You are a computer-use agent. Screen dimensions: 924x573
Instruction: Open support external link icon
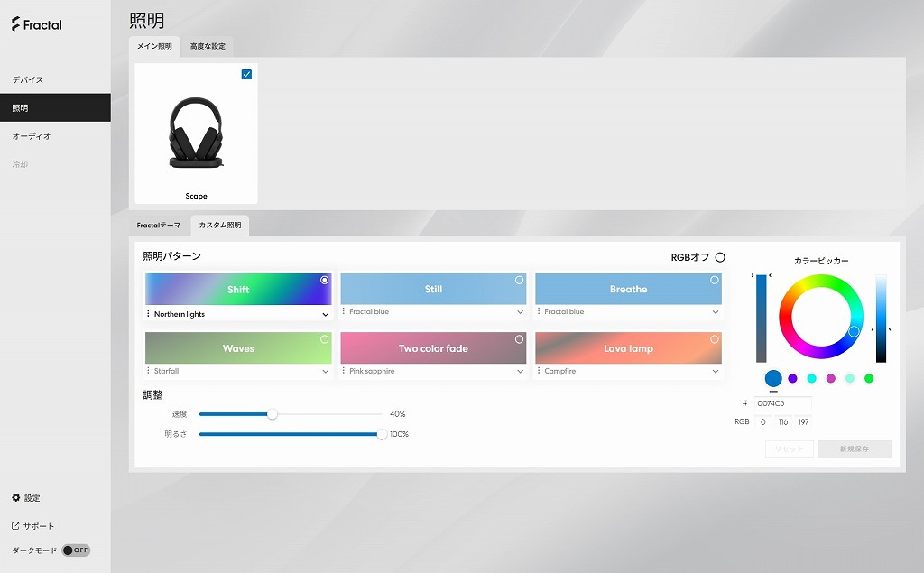[x=16, y=526]
